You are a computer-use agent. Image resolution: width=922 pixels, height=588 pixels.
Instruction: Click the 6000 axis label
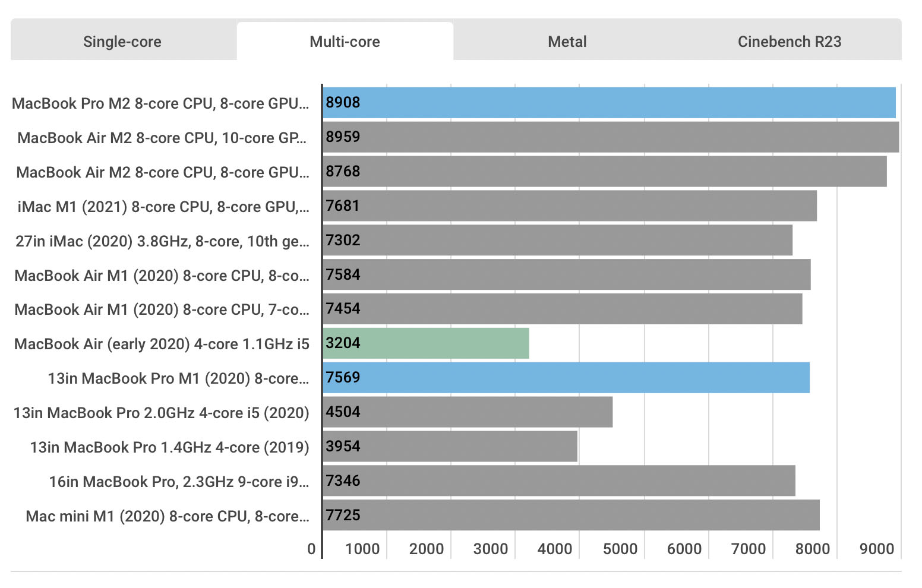(684, 549)
